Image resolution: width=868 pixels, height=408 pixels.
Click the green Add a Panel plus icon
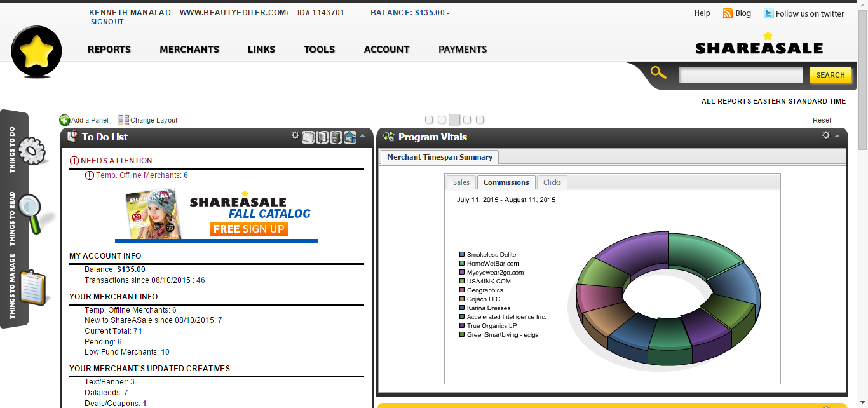click(65, 120)
